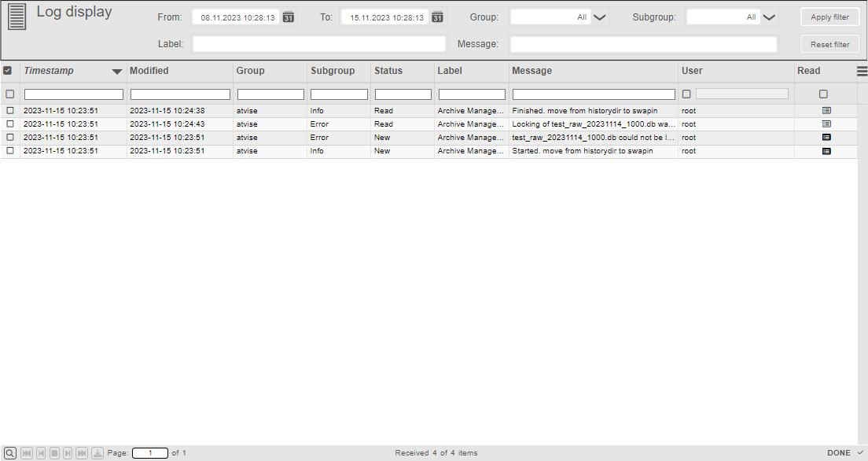Image resolution: width=868 pixels, height=461 pixels.
Task: Check the User column filter checkbox
Action: pyautogui.click(x=685, y=93)
